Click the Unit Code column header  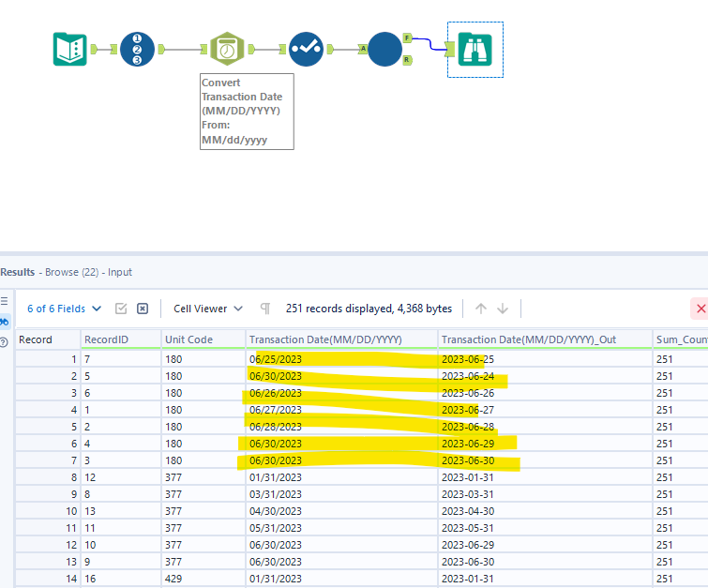(188, 339)
